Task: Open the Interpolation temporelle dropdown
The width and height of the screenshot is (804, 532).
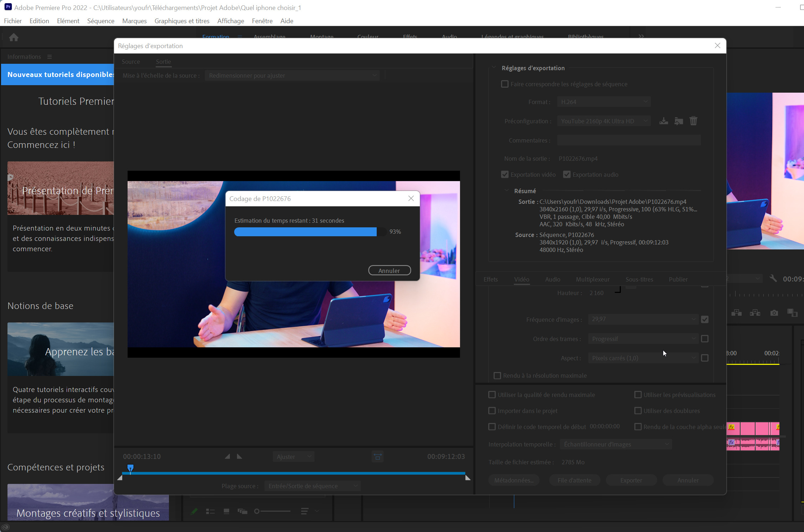Action: coord(616,444)
